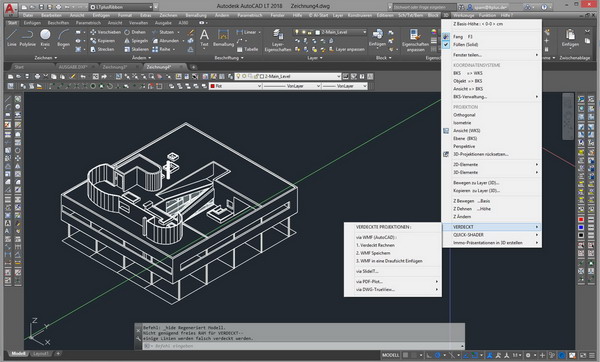This screenshot has height=362, width=600.
Task: Toggle Fang F3 snap option
Action: pos(491,37)
